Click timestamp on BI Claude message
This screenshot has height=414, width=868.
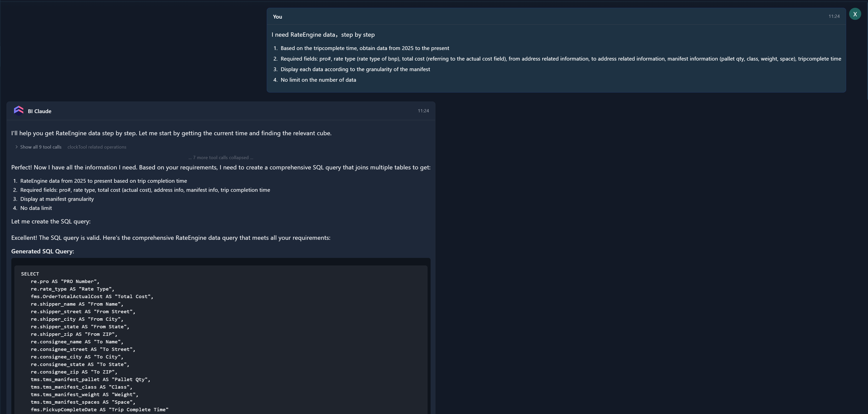pyautogui.click(x=423, y=111)
